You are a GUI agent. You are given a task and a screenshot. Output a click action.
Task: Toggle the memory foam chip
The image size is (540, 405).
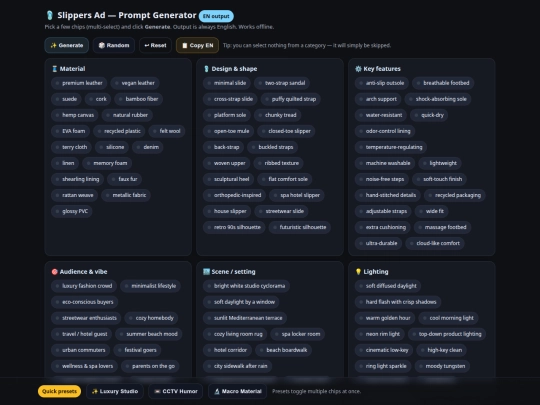point(107,163)
